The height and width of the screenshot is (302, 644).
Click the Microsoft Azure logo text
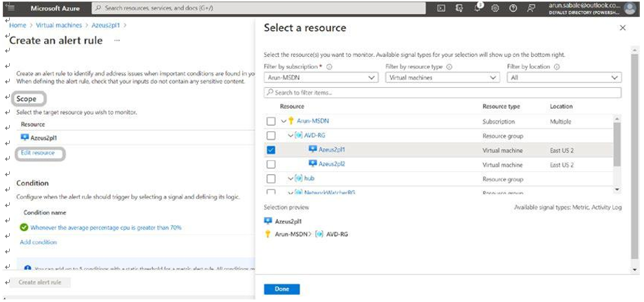[x=55, y=8]
